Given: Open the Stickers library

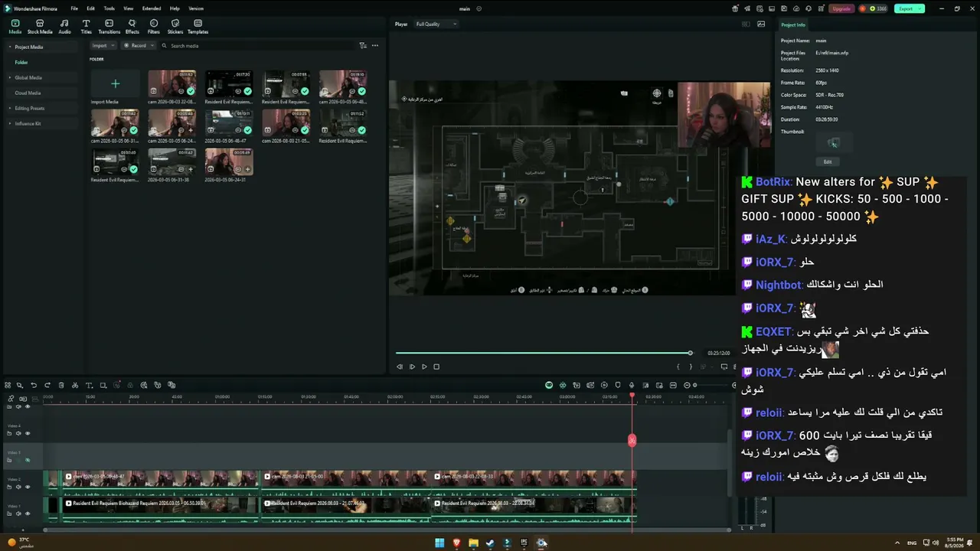Looking at the screenshot, I should point(175,27).
